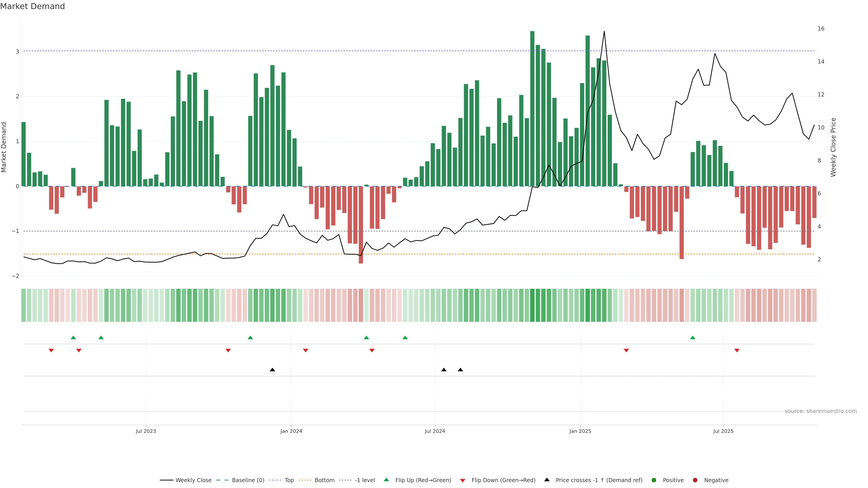The height and width of the screenshot is (488, 868).
Task: Click the Jul 2025 axis label
Action: tap(723, 431)
